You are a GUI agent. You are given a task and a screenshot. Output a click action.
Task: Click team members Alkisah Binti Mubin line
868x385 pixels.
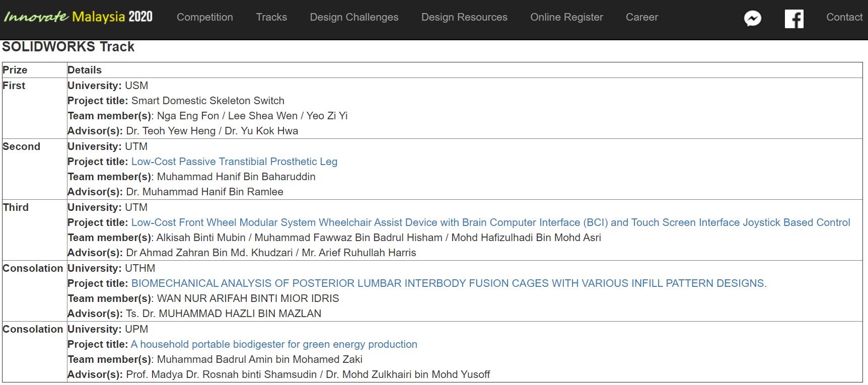click(334, 238)
